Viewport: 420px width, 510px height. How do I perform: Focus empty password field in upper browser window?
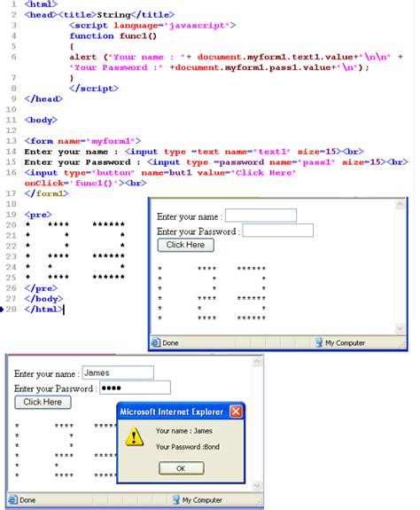point(277,231)
